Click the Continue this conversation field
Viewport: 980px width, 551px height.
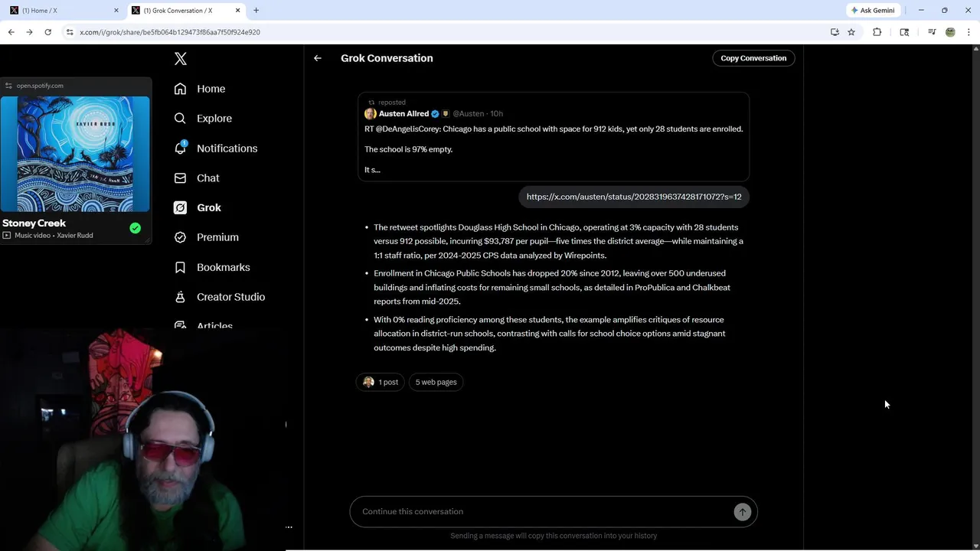coord(544,511)
